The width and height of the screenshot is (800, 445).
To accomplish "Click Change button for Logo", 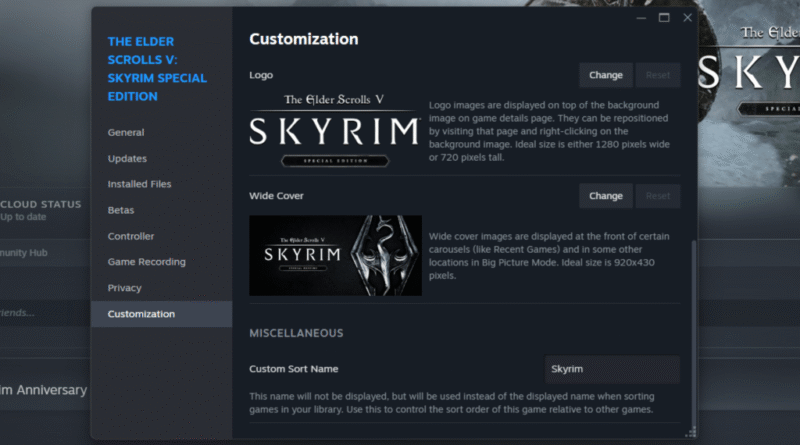I will [x=606, y=75].
